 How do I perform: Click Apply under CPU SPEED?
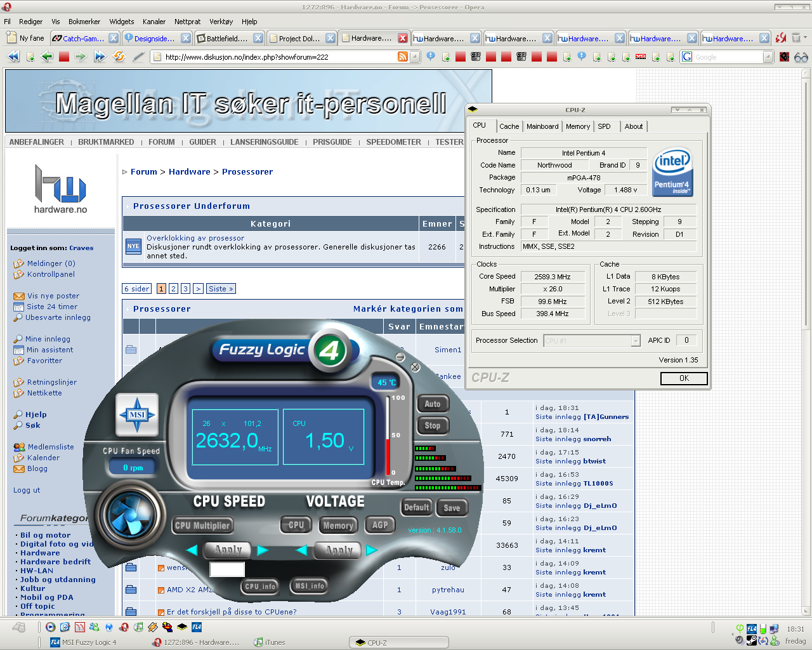click(228, 550)
